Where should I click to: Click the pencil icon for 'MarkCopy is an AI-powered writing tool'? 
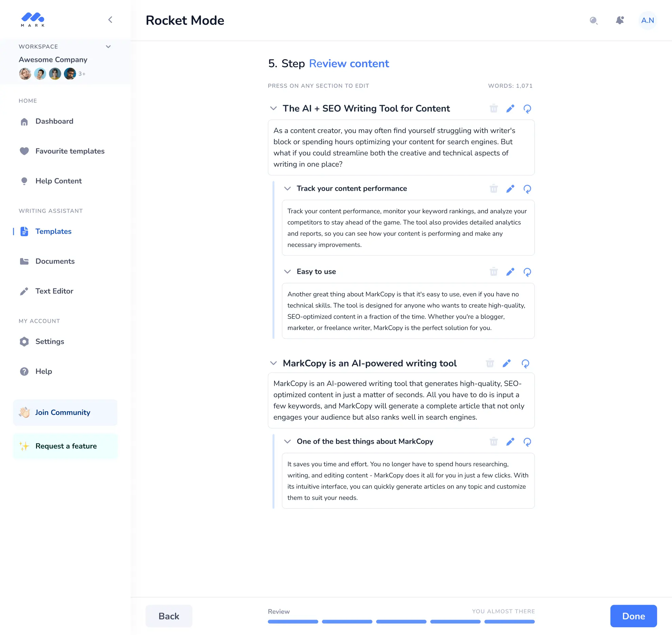pyautogui.click(x=506, y=364)
